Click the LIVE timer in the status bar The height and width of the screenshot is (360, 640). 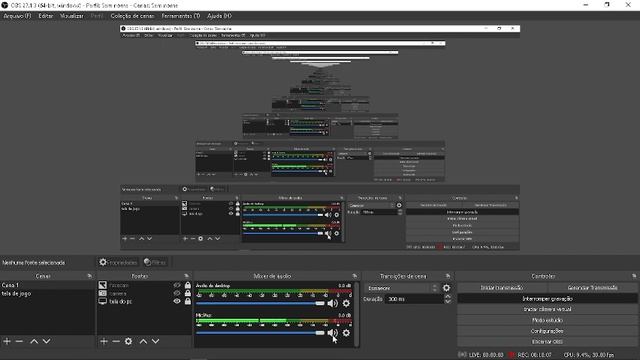click(486, 355)
